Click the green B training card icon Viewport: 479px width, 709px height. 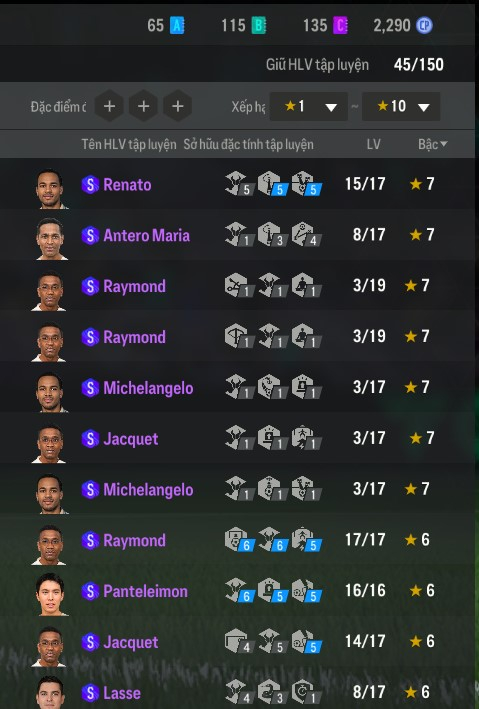point(259,26)
